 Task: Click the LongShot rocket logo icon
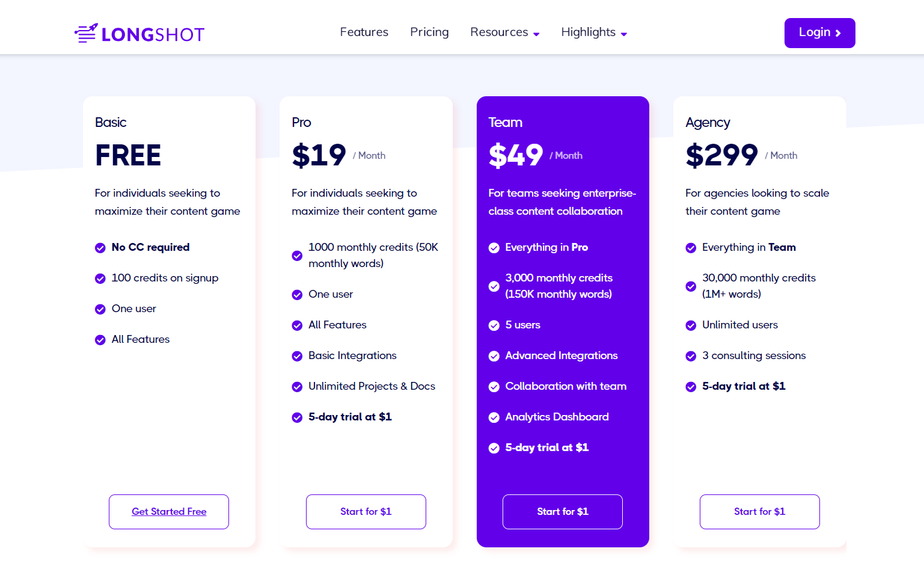pos(86,33)
